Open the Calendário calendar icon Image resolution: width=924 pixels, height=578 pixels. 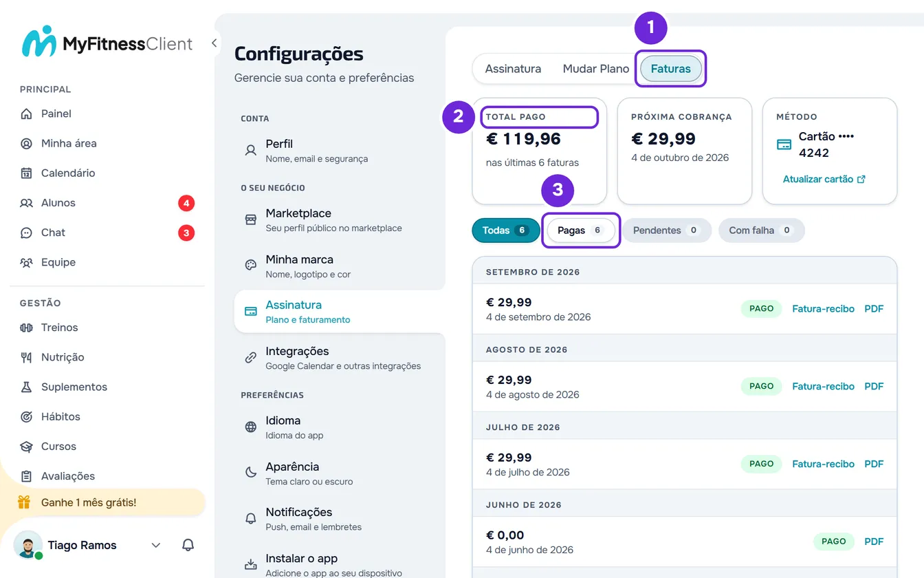[26, 173]
